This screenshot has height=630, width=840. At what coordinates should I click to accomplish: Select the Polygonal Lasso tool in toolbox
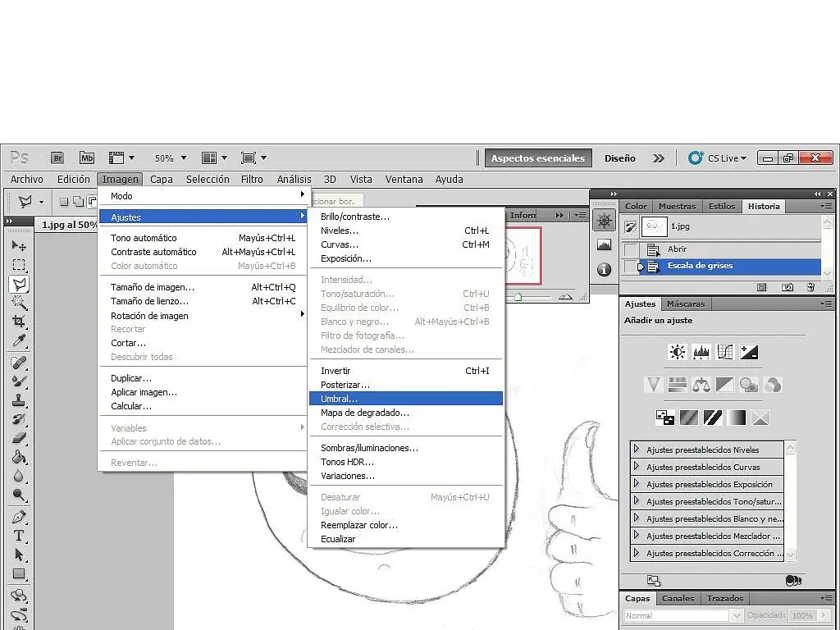19,284
